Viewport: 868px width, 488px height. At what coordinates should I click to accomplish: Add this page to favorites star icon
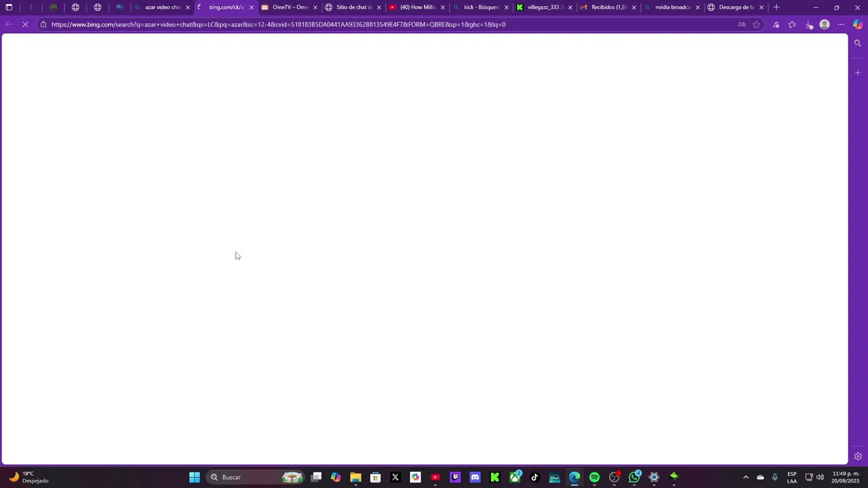pos(756,24)
